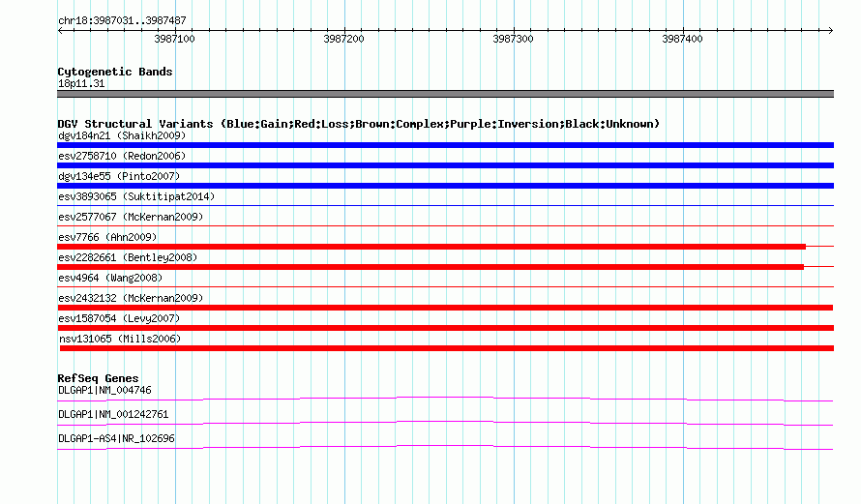
Task: Open variant label nsv131065 (Mills2006)
Action: pos(120,339)
